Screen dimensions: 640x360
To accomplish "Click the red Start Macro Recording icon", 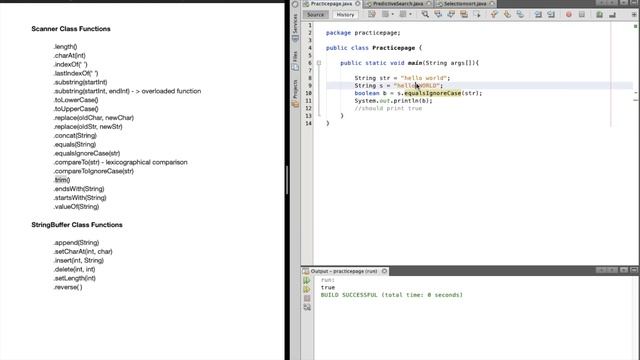I will [569, 15].
